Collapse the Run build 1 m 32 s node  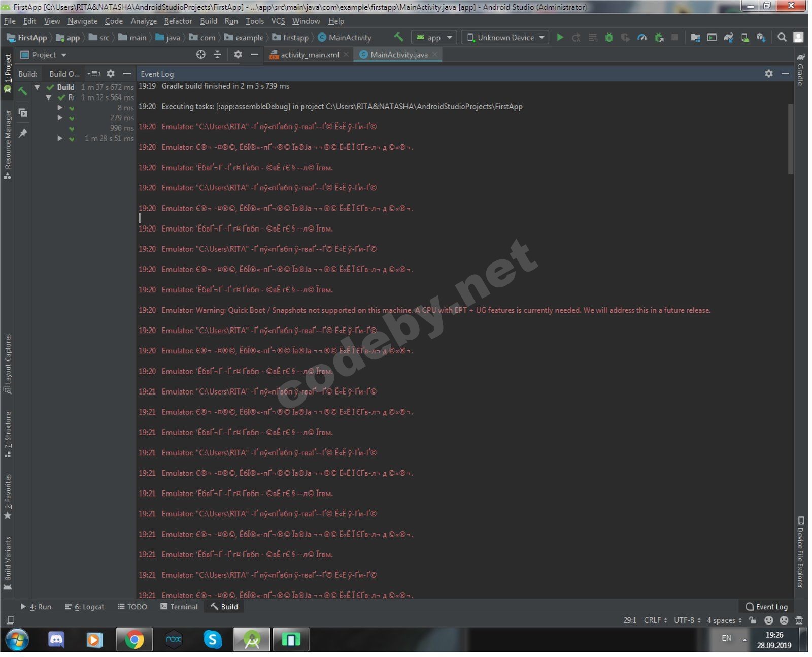click(49, 97)
